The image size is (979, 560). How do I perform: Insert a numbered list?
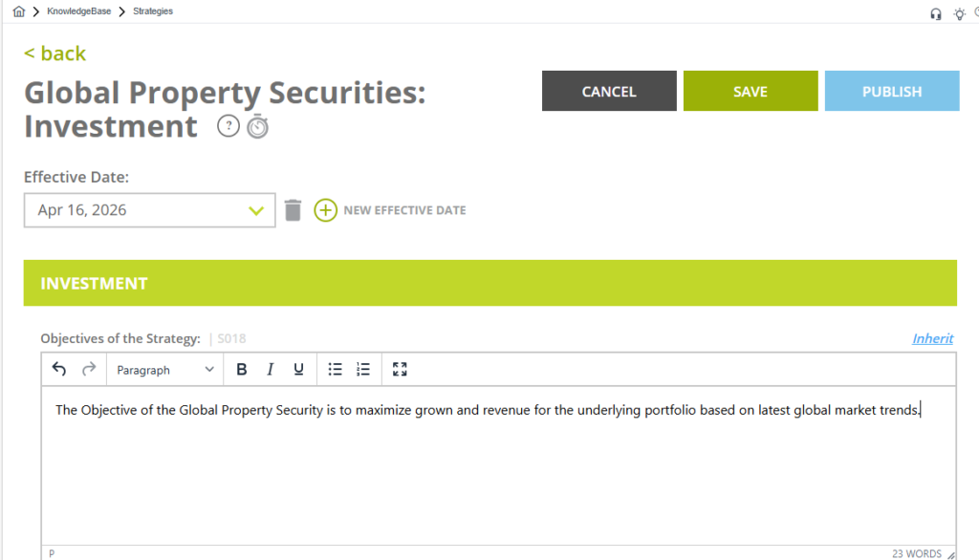363,370
